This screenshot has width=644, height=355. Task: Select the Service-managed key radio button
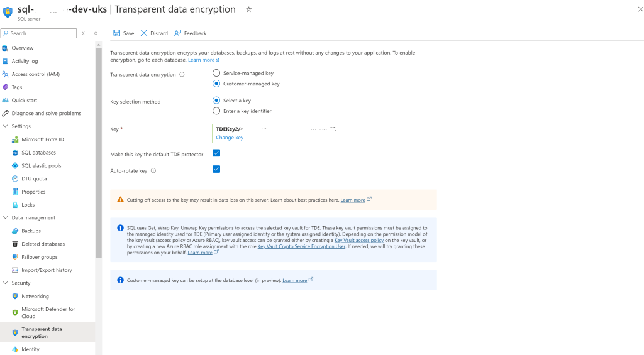pyautogui.click(x=216, y=73)
